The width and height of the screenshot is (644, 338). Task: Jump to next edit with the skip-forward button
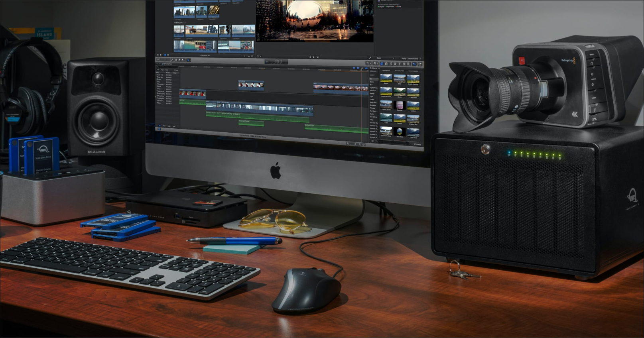[317, 57]
